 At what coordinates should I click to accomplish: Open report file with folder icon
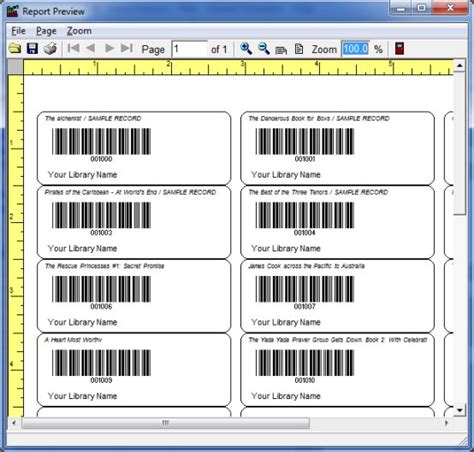[15, 49]
